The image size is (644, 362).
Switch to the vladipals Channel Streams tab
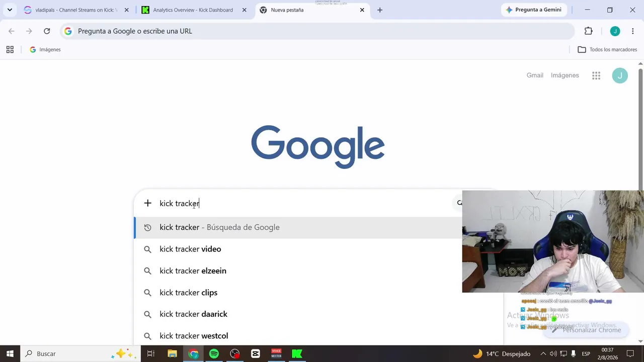(x=75, y=10)
